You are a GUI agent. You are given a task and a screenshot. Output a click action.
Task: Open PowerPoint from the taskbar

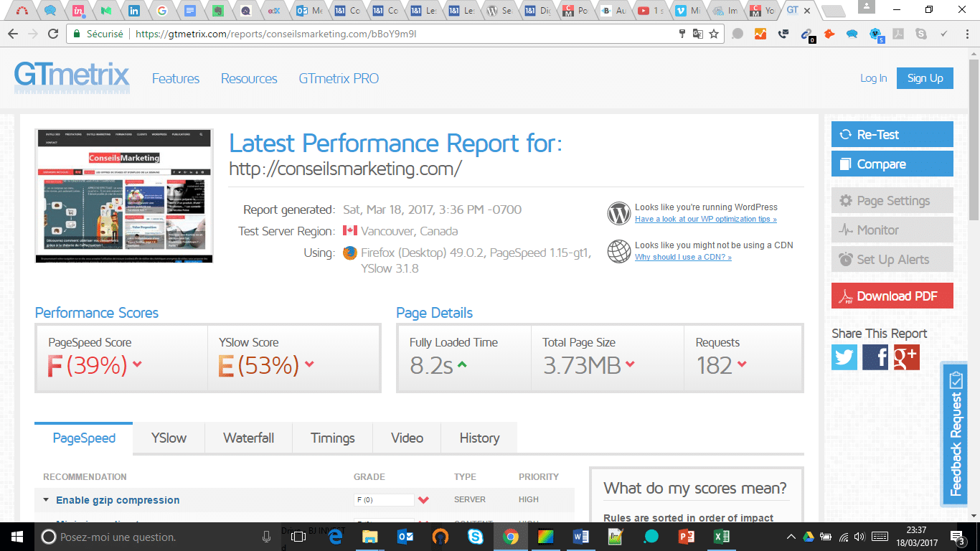click(x=687, y=537)
